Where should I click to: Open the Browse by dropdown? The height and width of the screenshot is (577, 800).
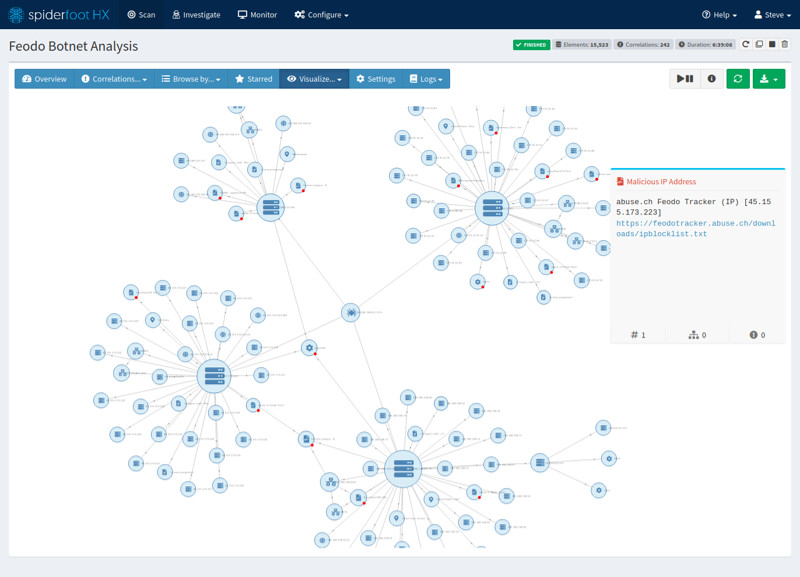tap(191, 79)
